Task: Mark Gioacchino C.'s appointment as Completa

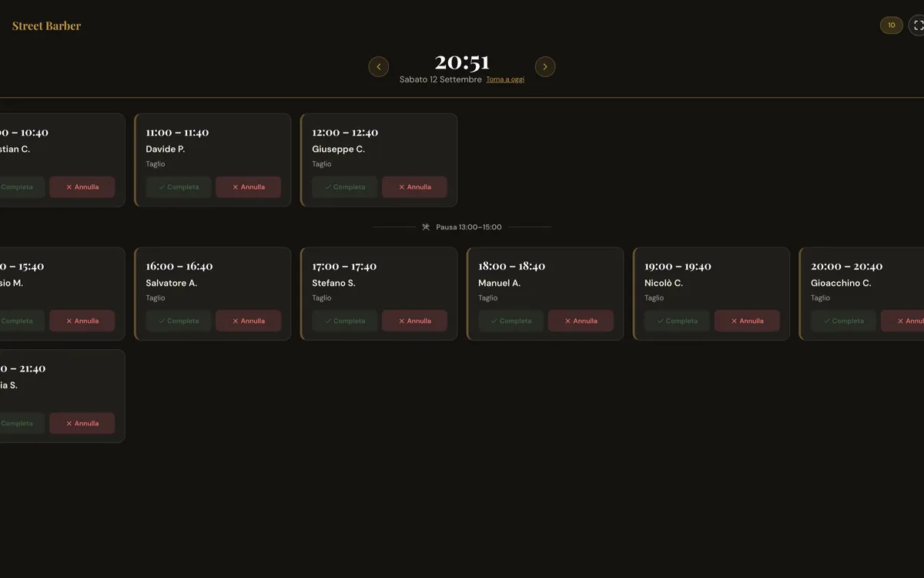Action: tap(844, 321)
